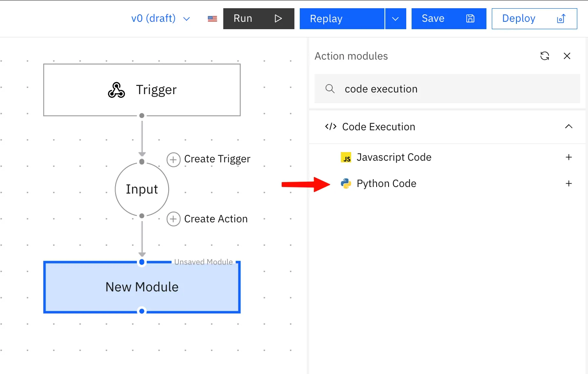Click the search magnifier icon
Screen dimensions: 588x374
pyautogui.click(x=330, y=89)
